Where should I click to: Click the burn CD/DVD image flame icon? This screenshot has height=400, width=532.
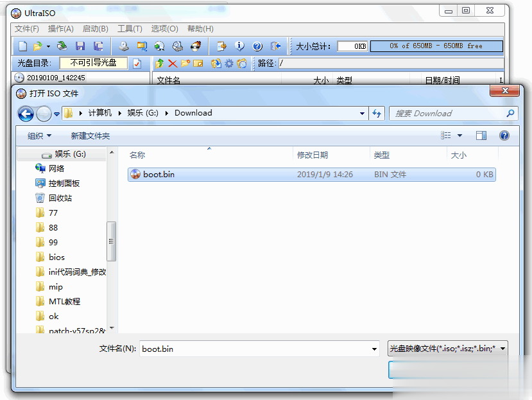tap(196, 46)
